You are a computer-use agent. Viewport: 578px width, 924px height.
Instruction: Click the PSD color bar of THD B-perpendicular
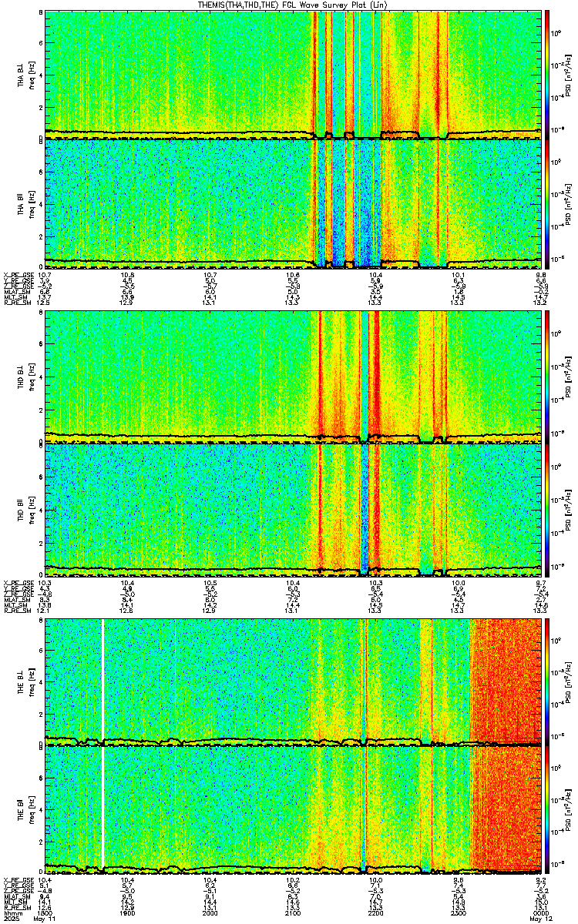(548, 376)
